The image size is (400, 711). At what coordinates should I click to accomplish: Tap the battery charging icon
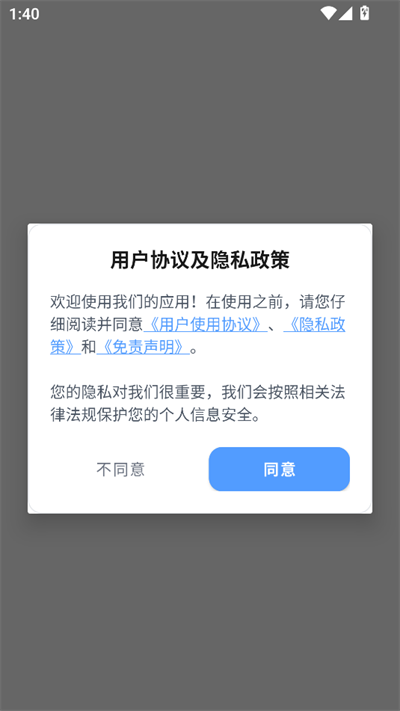click(x=364, y=13)
